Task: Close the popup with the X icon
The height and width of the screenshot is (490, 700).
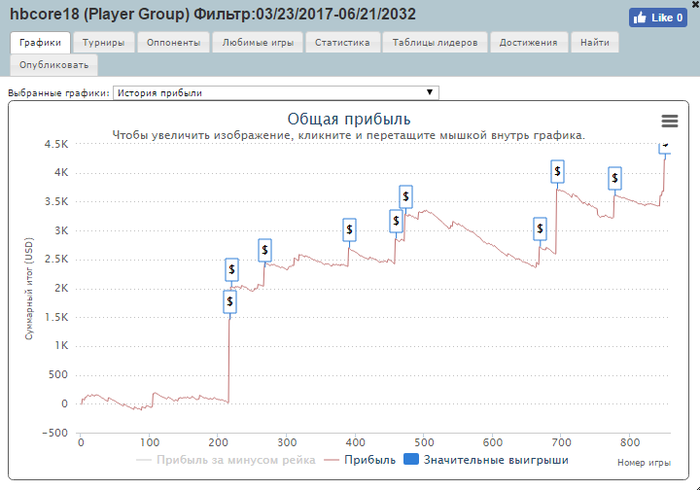Action: 696,4
